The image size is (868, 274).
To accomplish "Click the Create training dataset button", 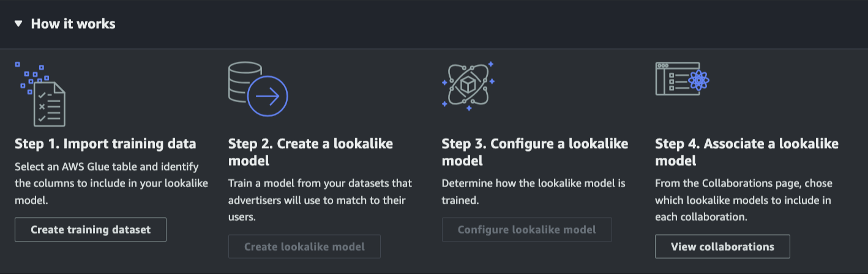I will click(91, 230).
